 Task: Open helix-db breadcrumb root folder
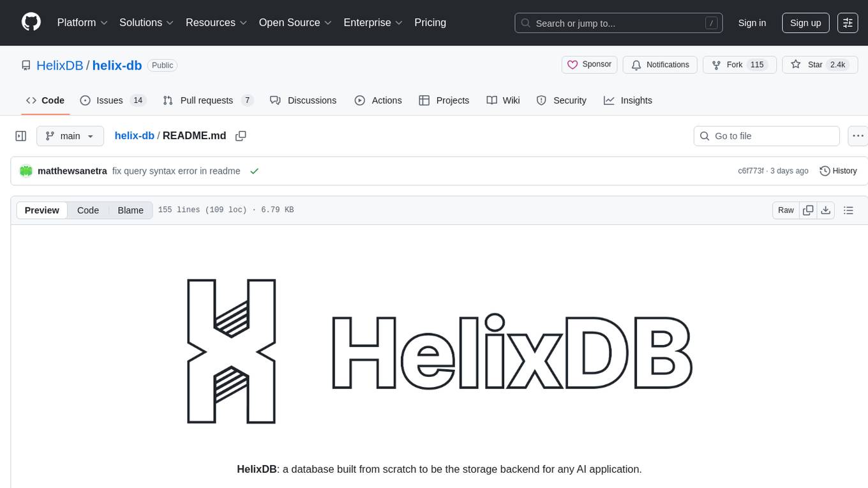134,135
